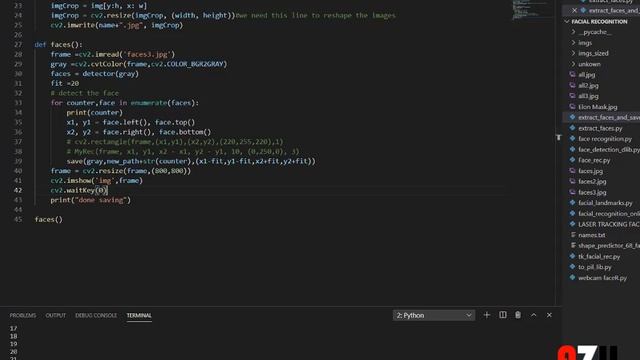
Task: Expand the __pycache__ folder
Action: click(573, 32)
